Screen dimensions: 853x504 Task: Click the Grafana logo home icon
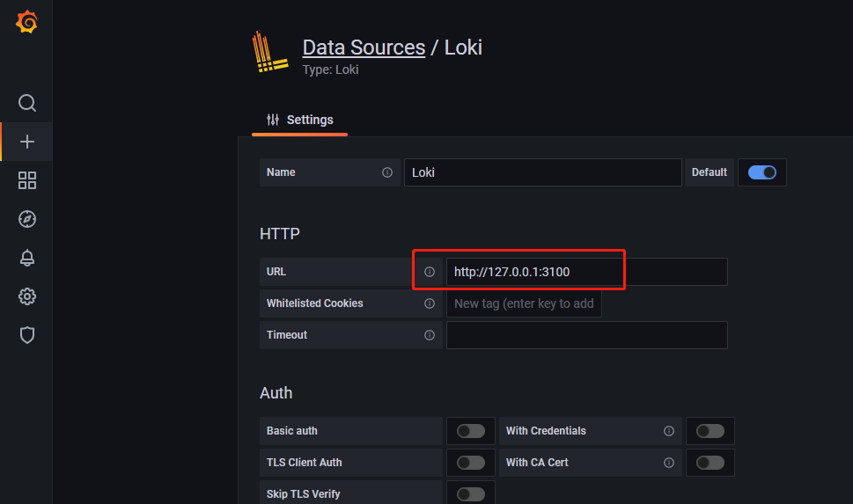26,22
